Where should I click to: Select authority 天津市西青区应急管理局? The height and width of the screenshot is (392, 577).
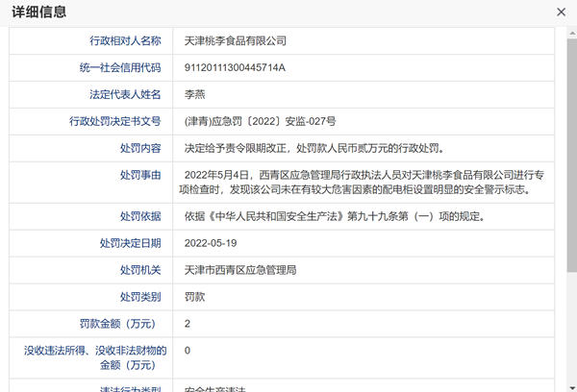point(240,270)
